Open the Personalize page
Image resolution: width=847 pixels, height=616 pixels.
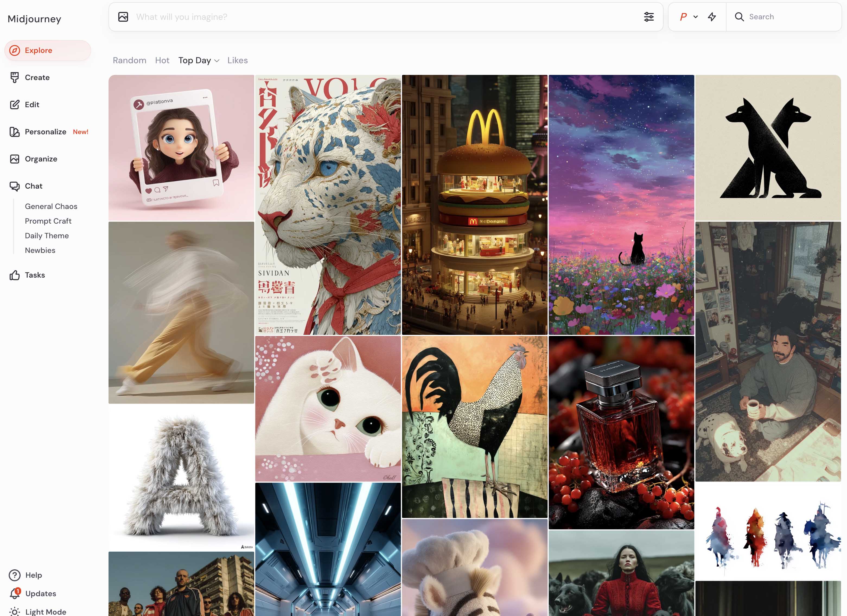[x=46, y=132]
